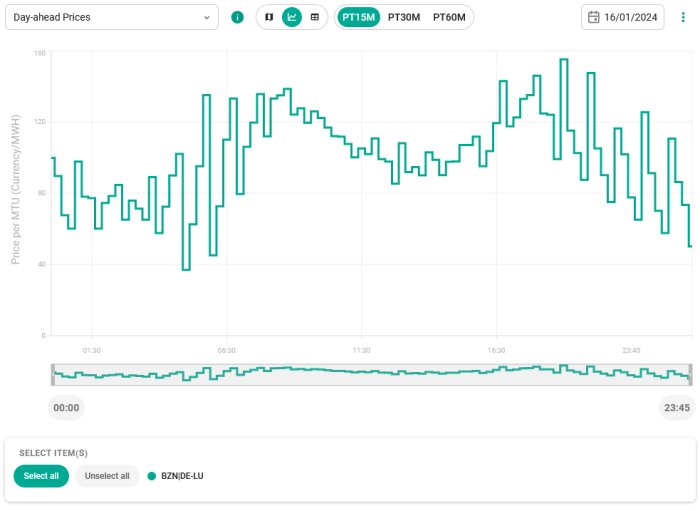Select the chart view icon
Image resolution: width=700 pixels, height=511 pixels.
click(292, 17)
